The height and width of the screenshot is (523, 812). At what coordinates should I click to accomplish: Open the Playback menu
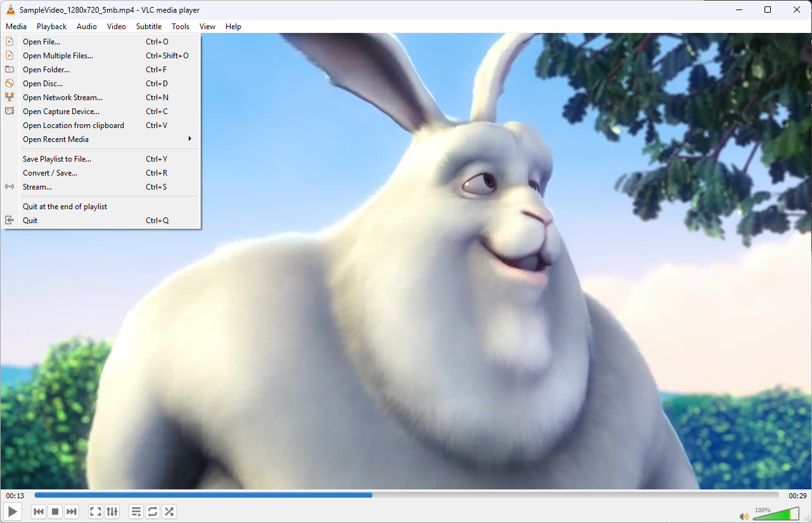[51, 27]
